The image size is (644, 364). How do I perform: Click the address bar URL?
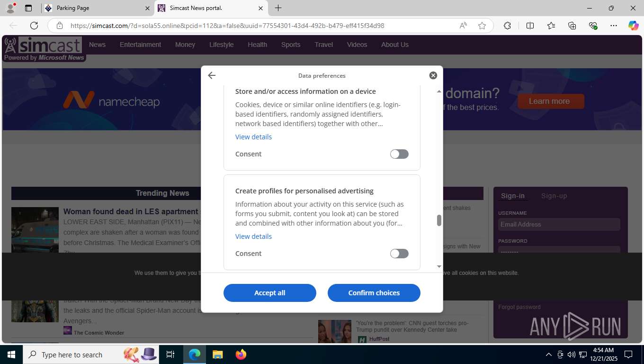pyautogui.click(x=227, y=26)
